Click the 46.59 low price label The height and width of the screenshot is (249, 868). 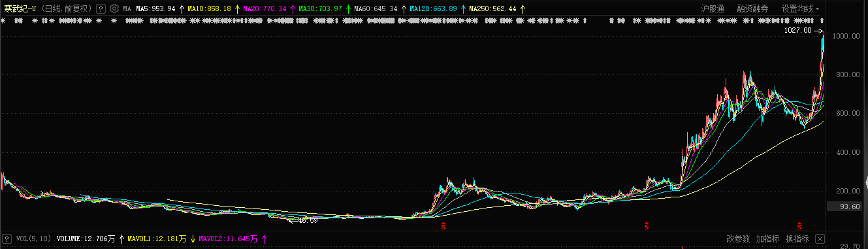pos(308,221)
